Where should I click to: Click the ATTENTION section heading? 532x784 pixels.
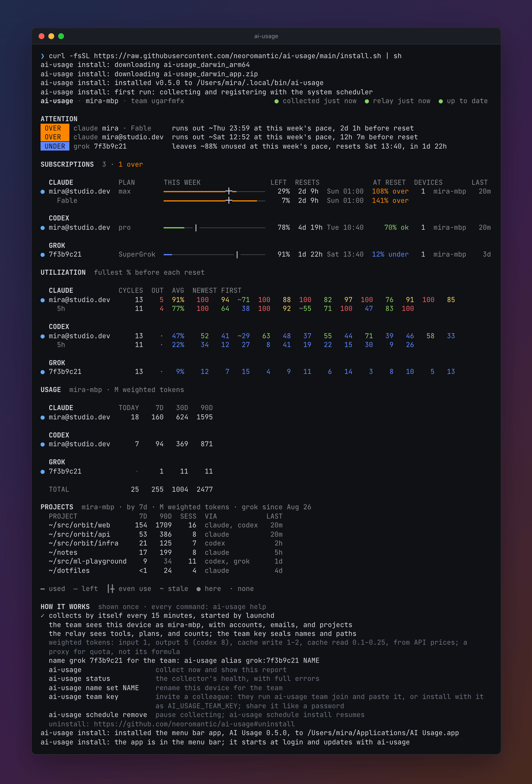(59, 119)
